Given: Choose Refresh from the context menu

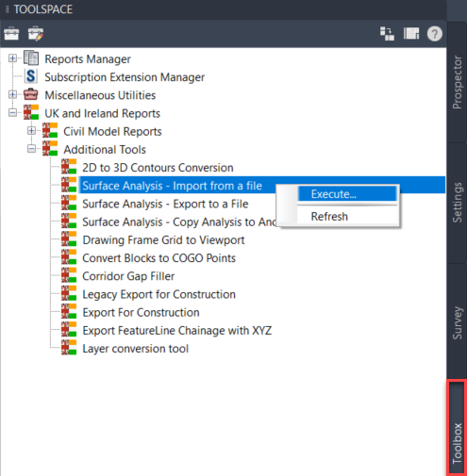Looking at the screenshot, I should point(329,217).
